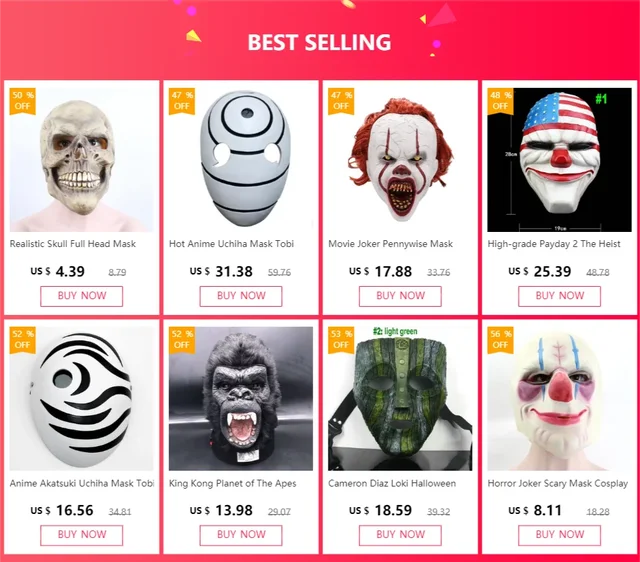Viewport: 640px width, 562px height.
Task: Click BUY NOW under King Kong mask
Action: [x=241, y=535]
